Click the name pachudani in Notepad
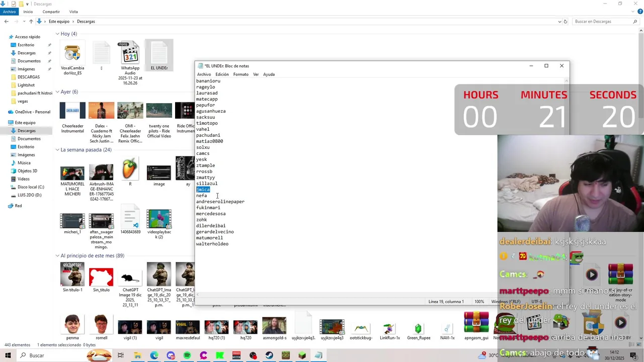 208,135
